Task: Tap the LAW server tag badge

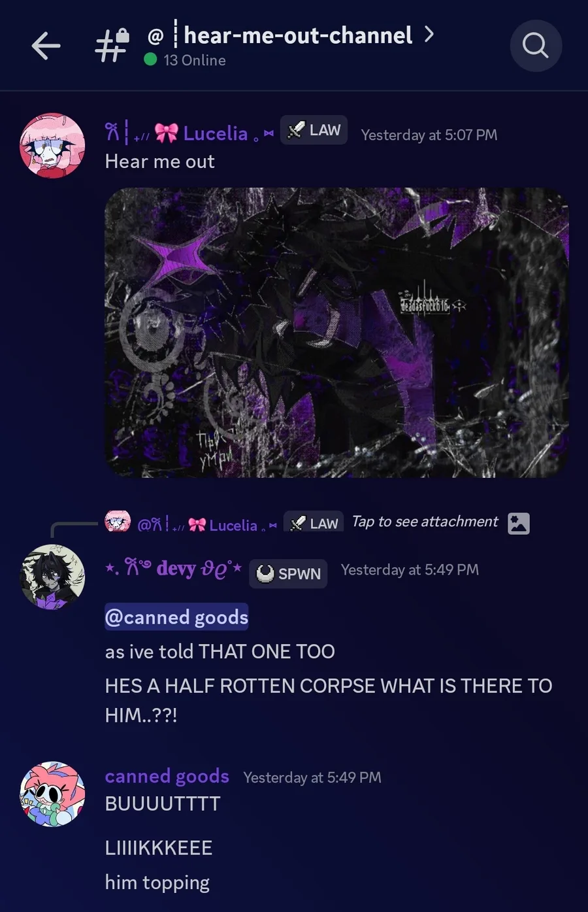Action: (314, 130)
